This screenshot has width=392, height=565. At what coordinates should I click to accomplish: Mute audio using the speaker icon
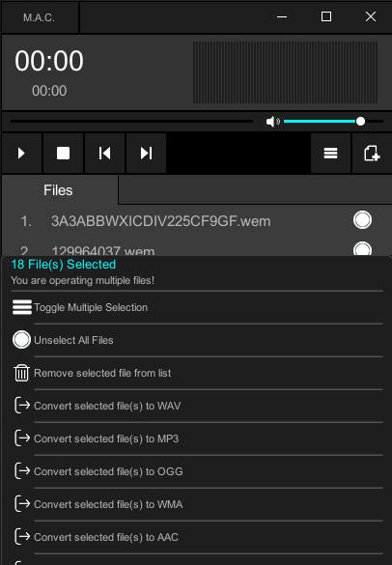(x=272, y=122)
